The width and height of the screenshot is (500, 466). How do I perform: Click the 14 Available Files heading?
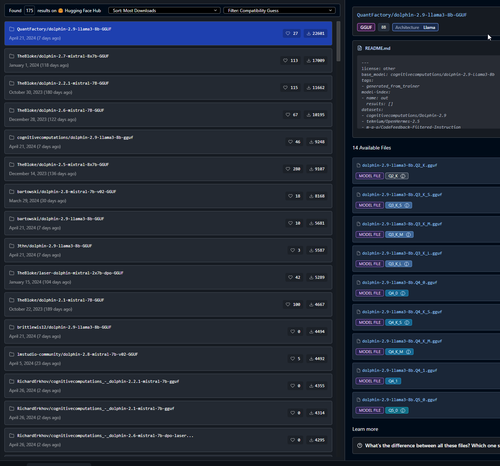(372, 148)
